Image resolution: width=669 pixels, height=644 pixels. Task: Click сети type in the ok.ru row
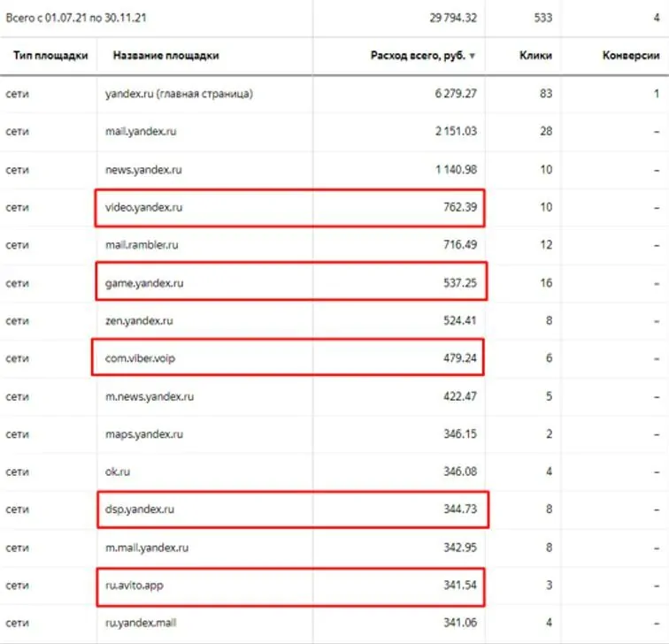pos(18,471)
